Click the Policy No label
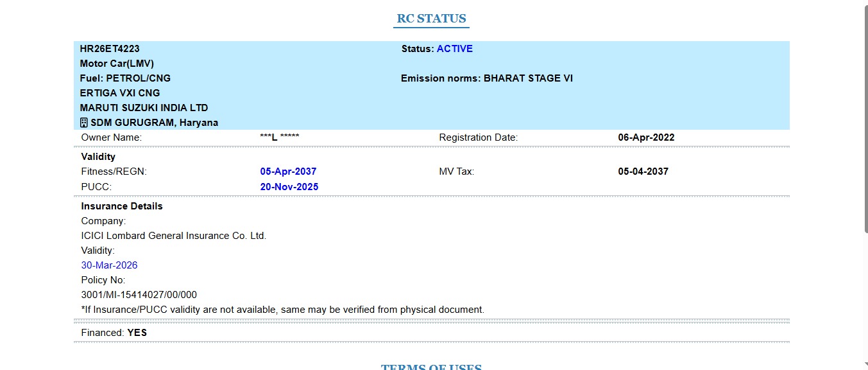868x370 pixels. point(103,280)
